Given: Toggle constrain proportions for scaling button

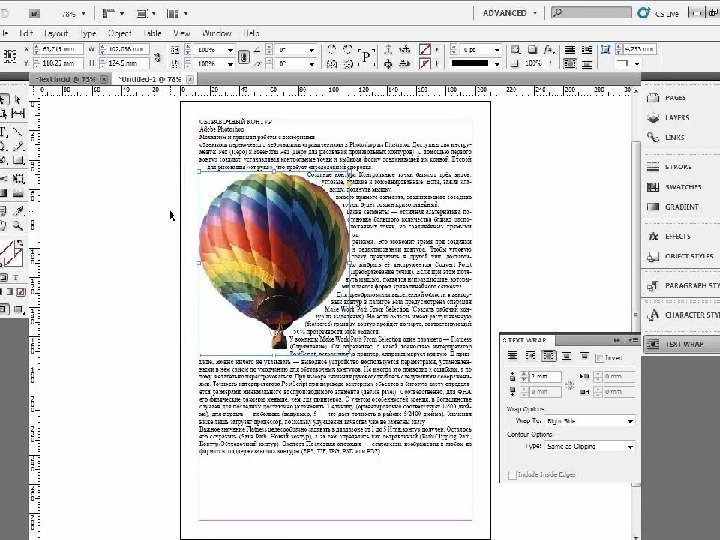Looking at the screenshot, I should 244,56.
